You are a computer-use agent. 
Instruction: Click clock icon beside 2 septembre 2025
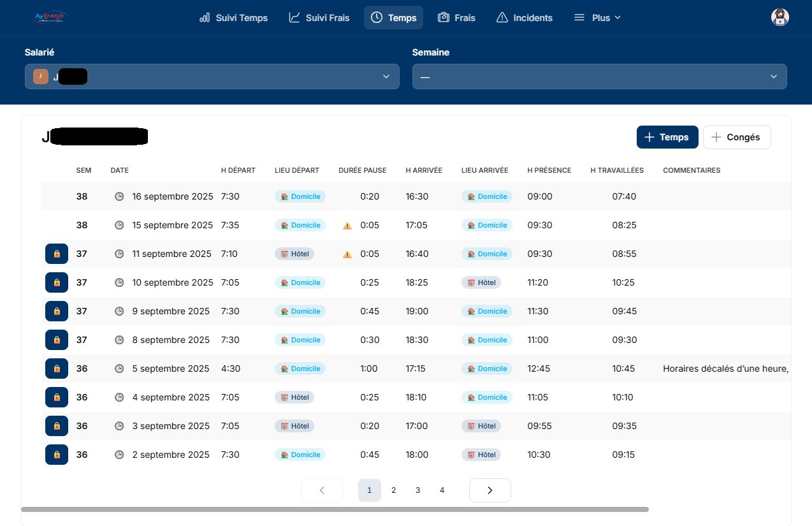(119, 455)
